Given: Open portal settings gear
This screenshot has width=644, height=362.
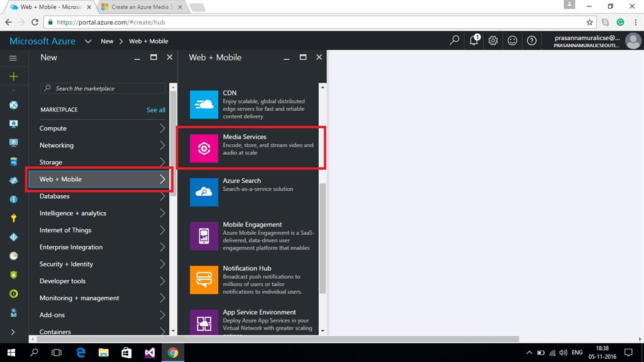Looking at the screenshot, I should 493,40.
